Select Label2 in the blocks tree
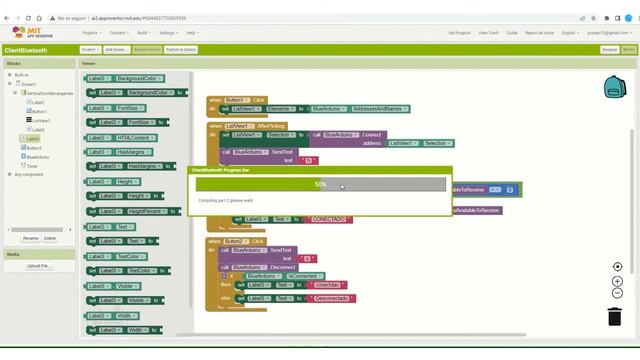 click(x=36, y=129)
